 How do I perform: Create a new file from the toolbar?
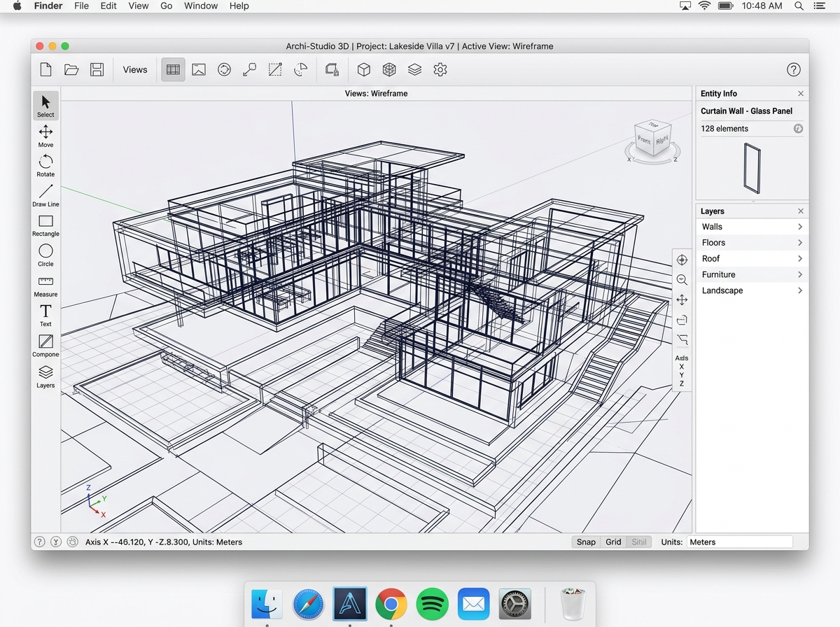pos(45,69)
